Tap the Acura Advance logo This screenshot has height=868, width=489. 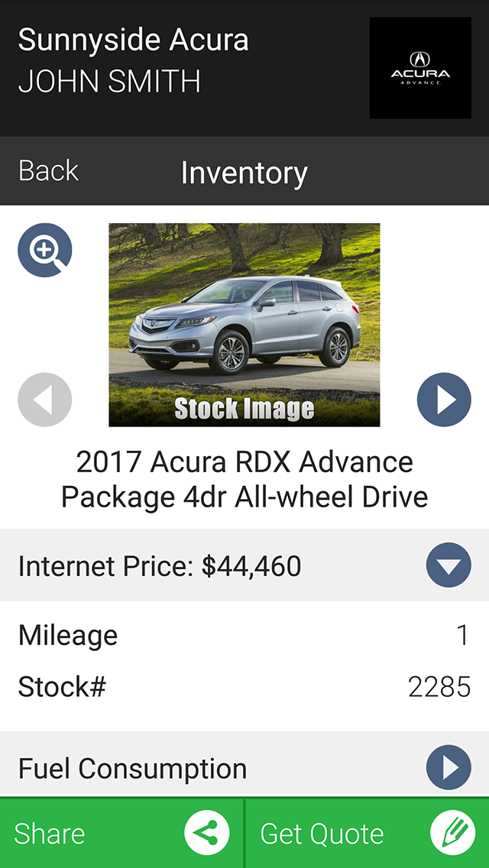pyautogui.click(x=420, y=67)
